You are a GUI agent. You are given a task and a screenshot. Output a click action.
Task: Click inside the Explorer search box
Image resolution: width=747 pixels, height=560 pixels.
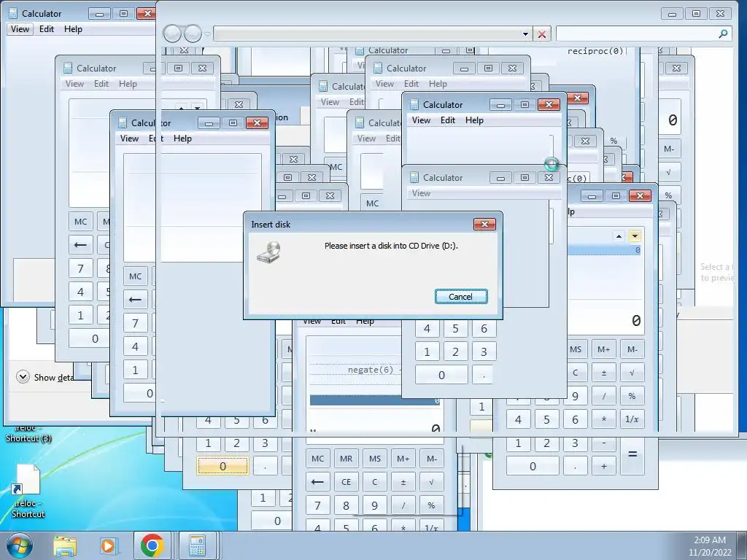pyautogui.click(x=636, y=34)
